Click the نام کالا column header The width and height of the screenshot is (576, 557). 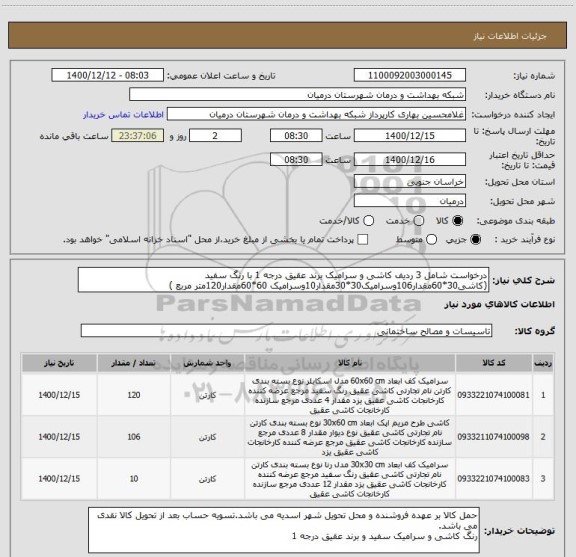pos(350,363)
